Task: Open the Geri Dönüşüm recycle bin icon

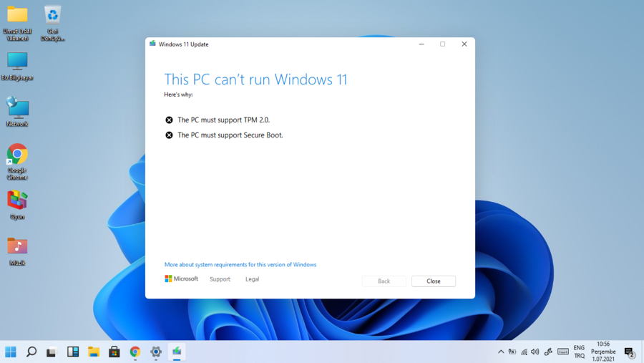Action: point(52,23)
